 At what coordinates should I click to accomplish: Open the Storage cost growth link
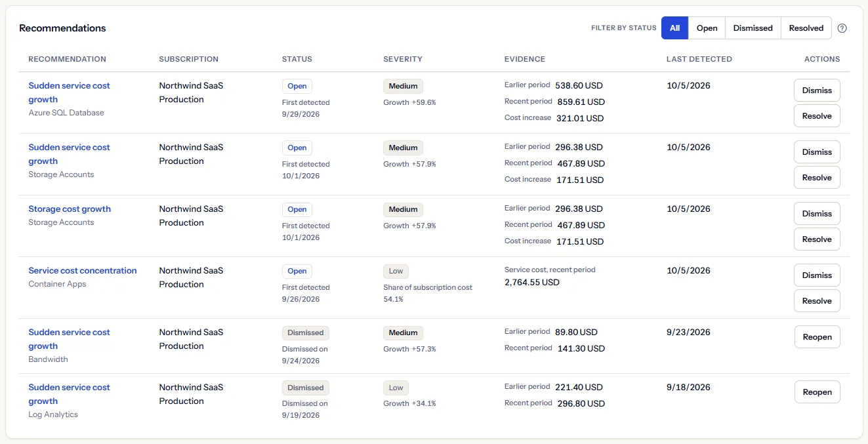(70, 209)
